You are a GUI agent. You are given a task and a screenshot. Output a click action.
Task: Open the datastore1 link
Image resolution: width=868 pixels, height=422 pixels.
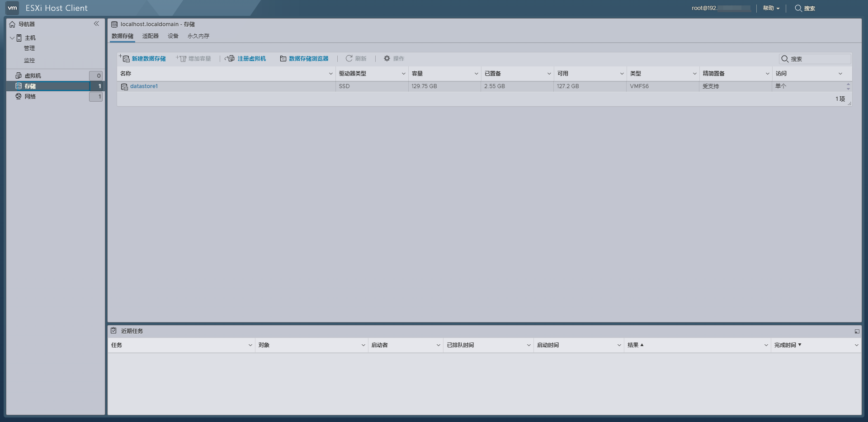144,86
